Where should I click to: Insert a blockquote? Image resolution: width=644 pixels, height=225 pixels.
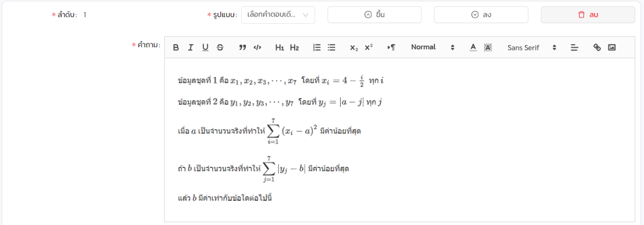pos(242,47)
